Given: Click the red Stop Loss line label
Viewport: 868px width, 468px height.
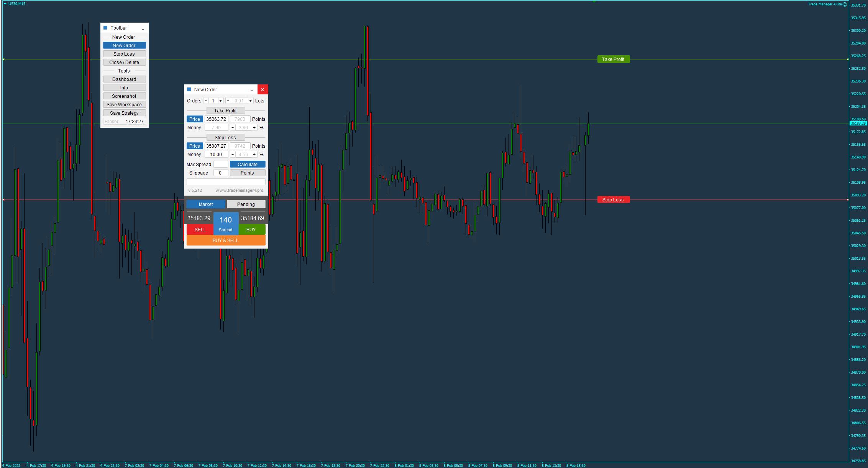Looking at the screenshot, I should [x=613, y=200].
